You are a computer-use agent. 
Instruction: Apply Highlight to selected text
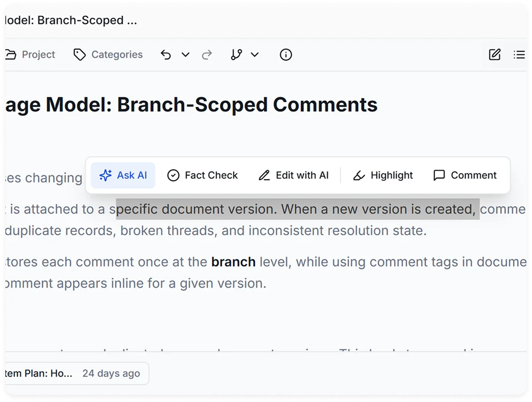pos(383,175)
